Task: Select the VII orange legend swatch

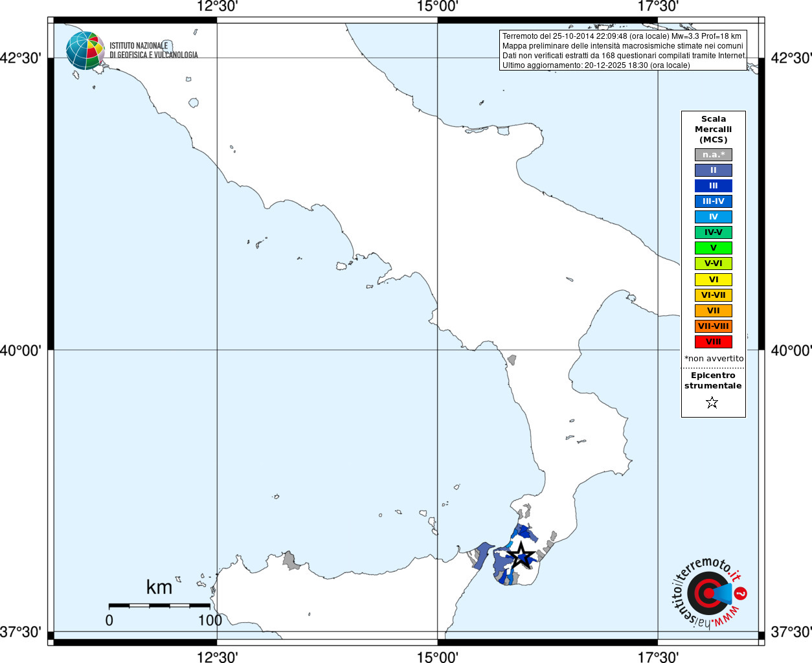Action: [714, 311]
